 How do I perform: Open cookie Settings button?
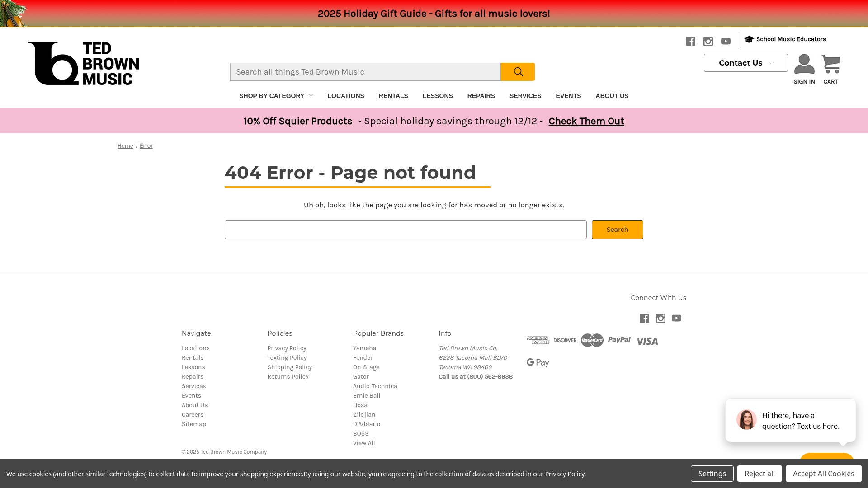tap(712, 474)
